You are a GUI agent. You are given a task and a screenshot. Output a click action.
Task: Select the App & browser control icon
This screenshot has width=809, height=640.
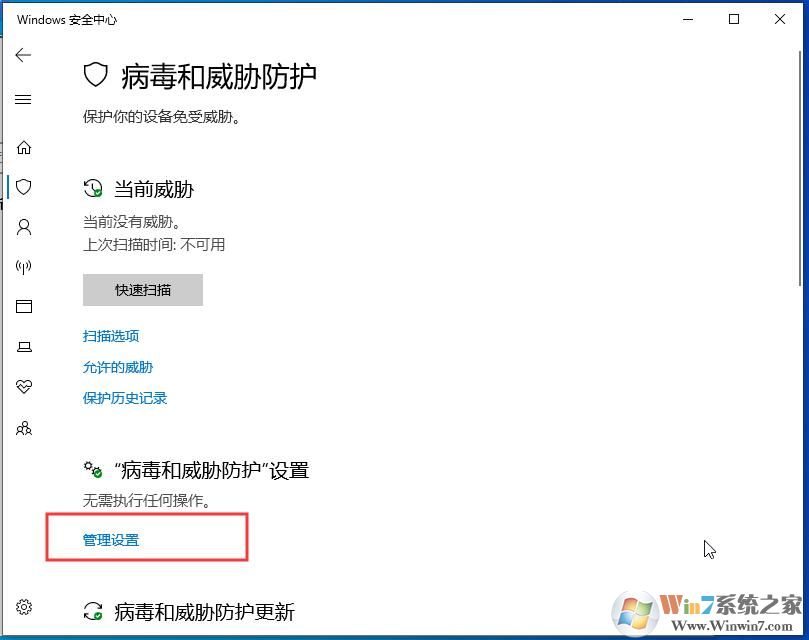23,306
